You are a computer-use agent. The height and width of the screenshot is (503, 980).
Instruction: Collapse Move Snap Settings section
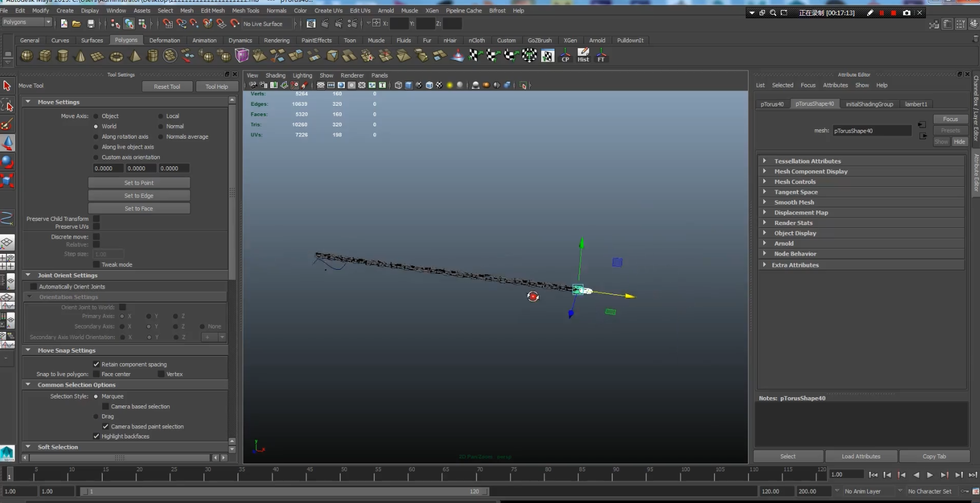[x=28, y=350]
